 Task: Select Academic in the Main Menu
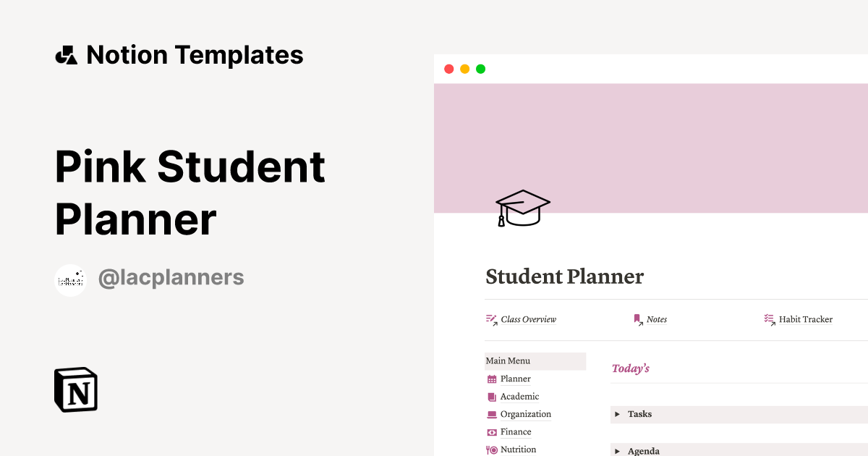pos(519,397)
